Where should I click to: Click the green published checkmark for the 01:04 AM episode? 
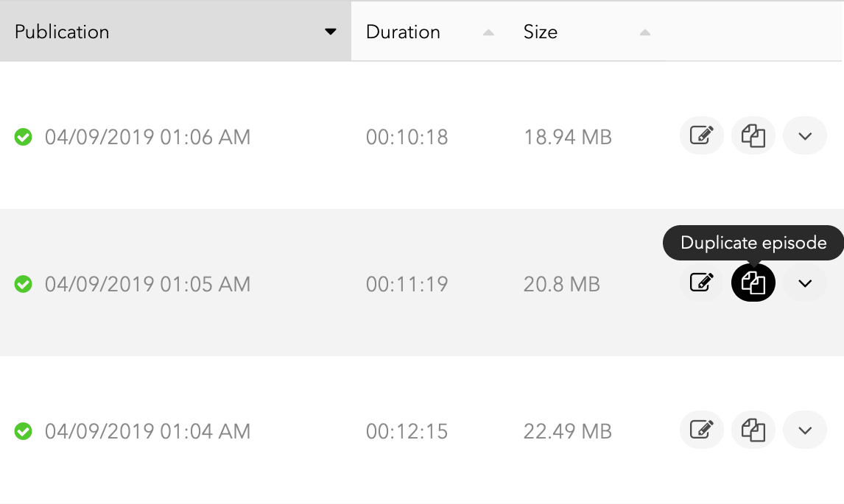coord(23,431)
